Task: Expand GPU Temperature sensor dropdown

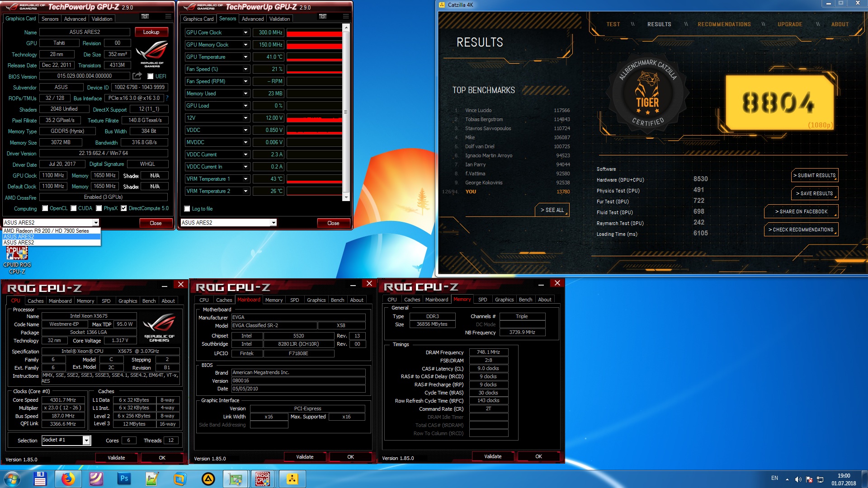Action: [245, 57]
